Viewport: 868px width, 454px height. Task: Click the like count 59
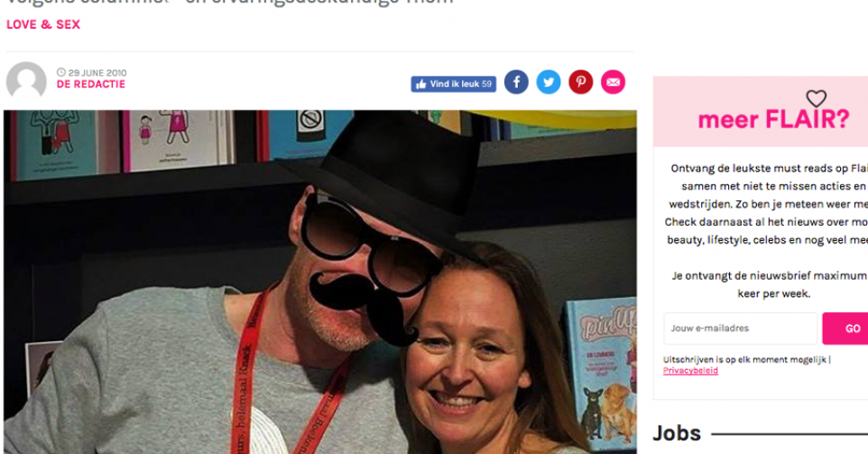click(x=486, y=84)
